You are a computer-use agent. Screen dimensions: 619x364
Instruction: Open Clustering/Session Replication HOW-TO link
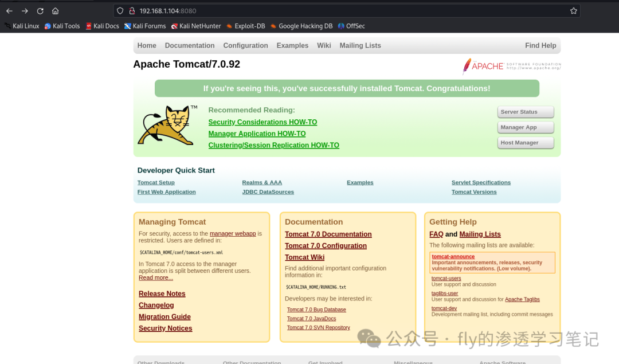(273, 145)
